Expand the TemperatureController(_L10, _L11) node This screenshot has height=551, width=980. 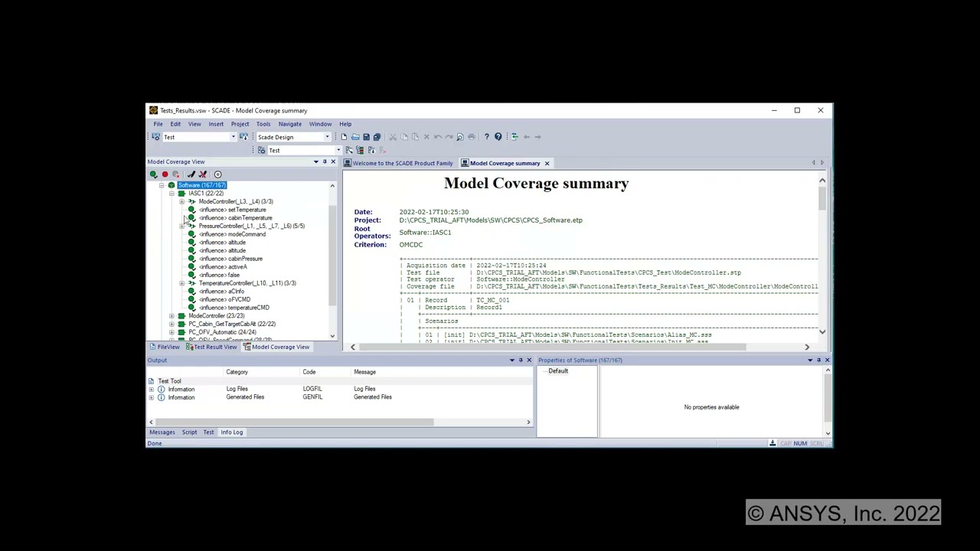point(181,283)
